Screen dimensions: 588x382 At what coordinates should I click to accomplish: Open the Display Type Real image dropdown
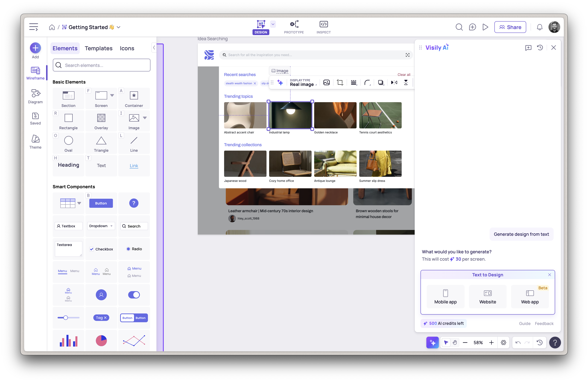(303, 83)
